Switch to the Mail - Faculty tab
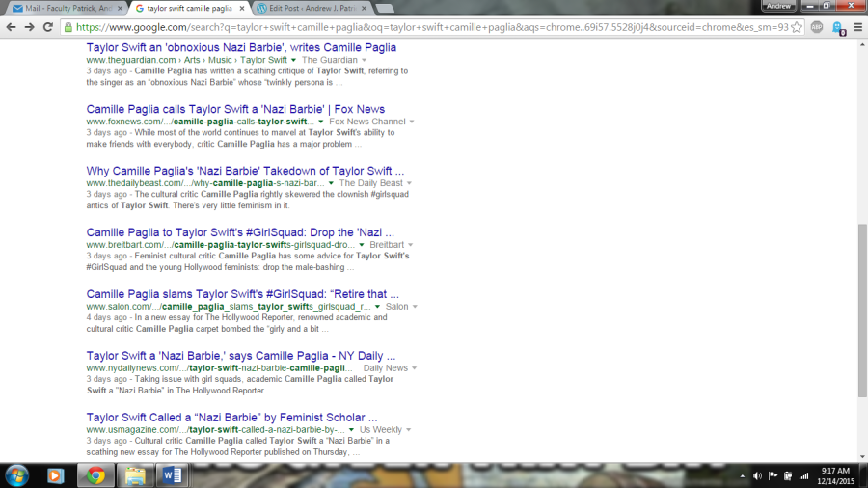The height and width of the screenshot is (488, 868). [66, 8]
